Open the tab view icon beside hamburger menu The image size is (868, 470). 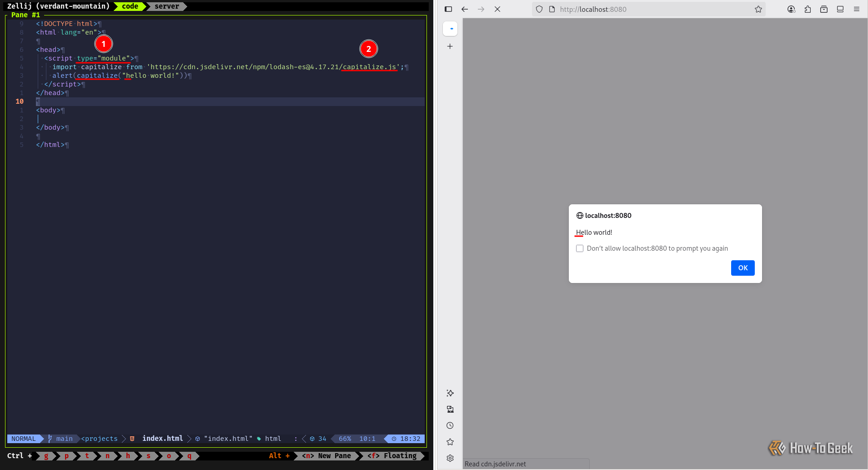click(x=840, y=9)
